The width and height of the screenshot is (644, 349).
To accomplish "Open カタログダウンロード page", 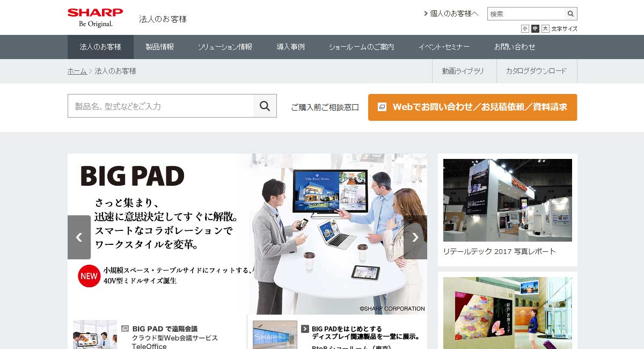I will (x=536, y=71).
